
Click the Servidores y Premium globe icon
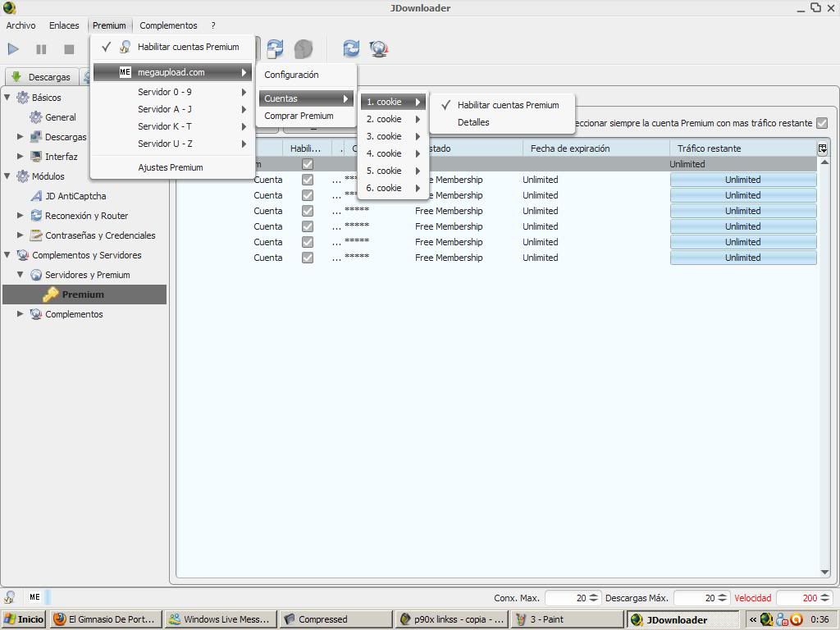pos(36,275)
